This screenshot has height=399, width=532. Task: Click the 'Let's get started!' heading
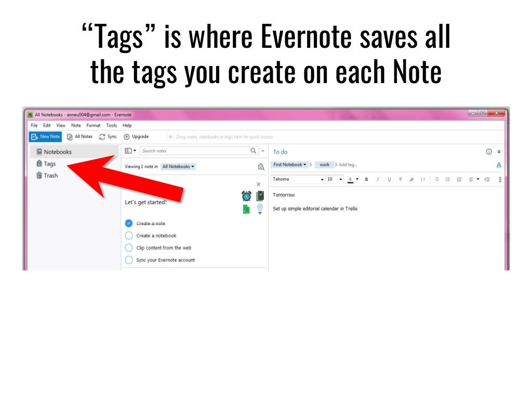[x=145, y=202]
